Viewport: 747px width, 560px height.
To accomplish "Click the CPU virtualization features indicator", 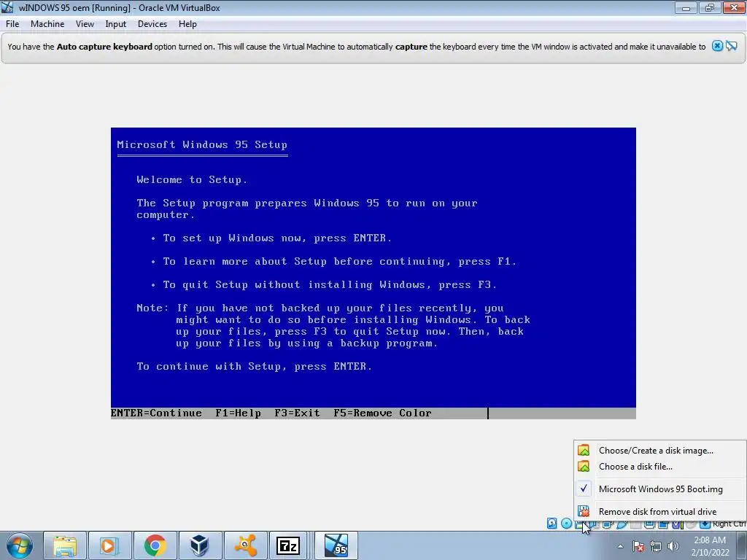I will [677, 524].
